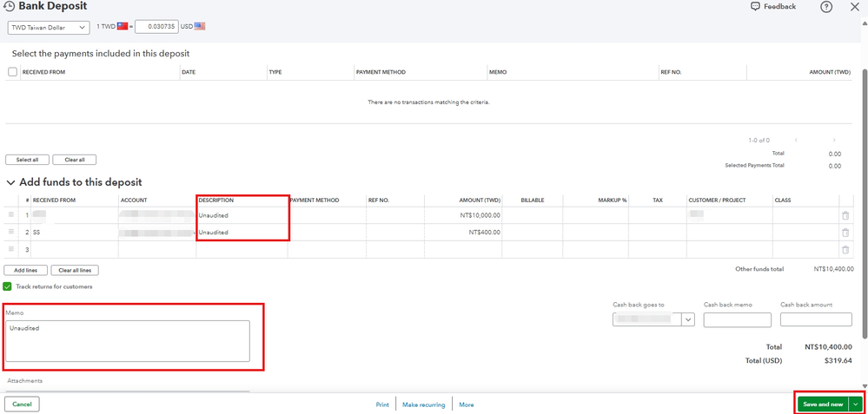
Task: Click the DATE column header
Action: (189, 72)
